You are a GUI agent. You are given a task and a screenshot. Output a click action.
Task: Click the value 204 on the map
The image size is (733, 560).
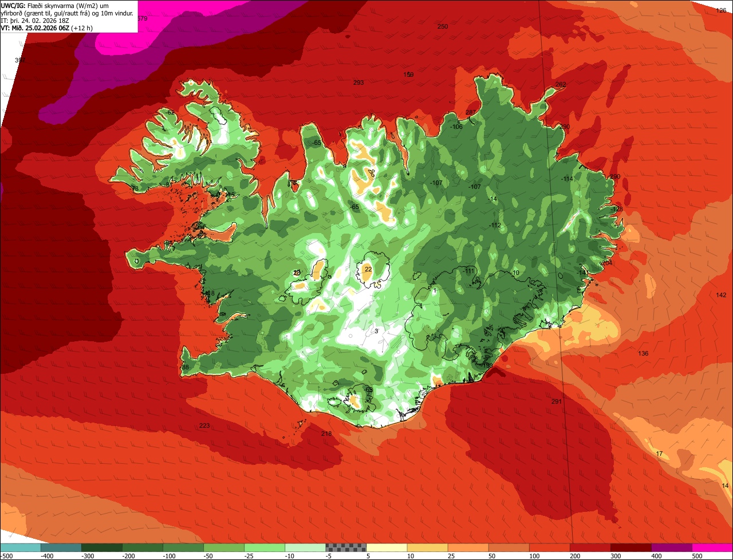(607, 263)
